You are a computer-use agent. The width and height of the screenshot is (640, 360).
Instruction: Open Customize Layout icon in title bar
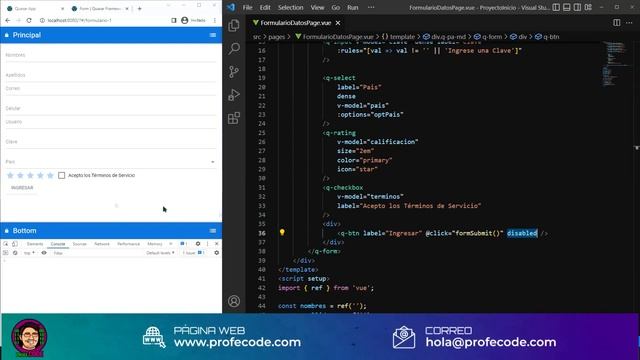pos(588,7)
